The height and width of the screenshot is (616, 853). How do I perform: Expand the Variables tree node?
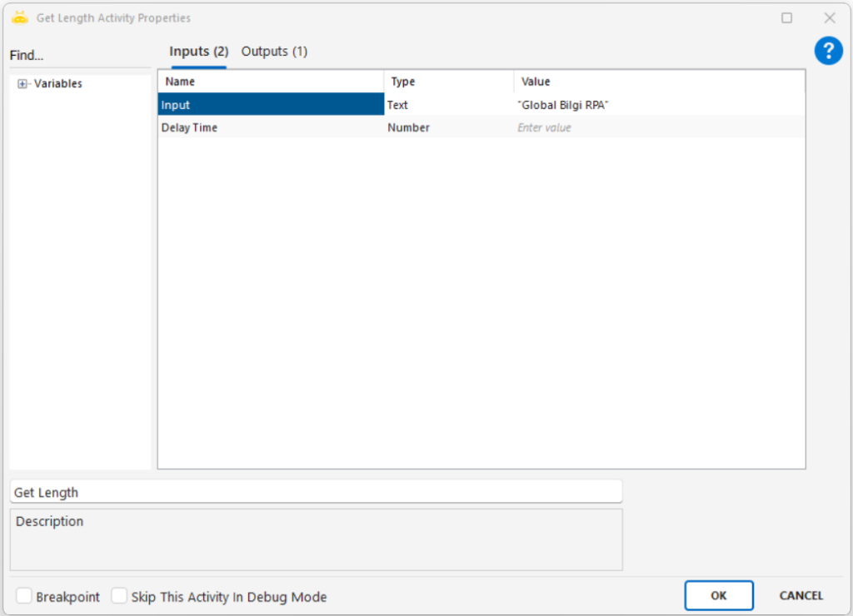22,84
